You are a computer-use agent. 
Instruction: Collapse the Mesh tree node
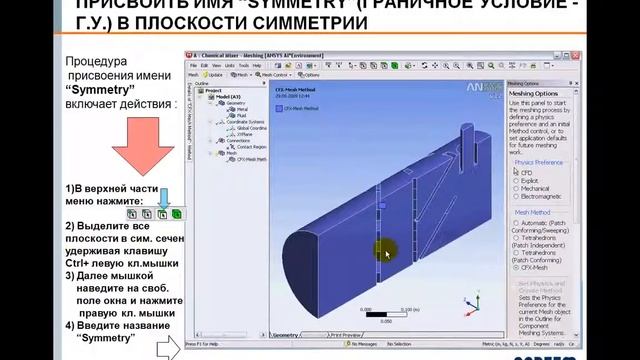point(211,153)
